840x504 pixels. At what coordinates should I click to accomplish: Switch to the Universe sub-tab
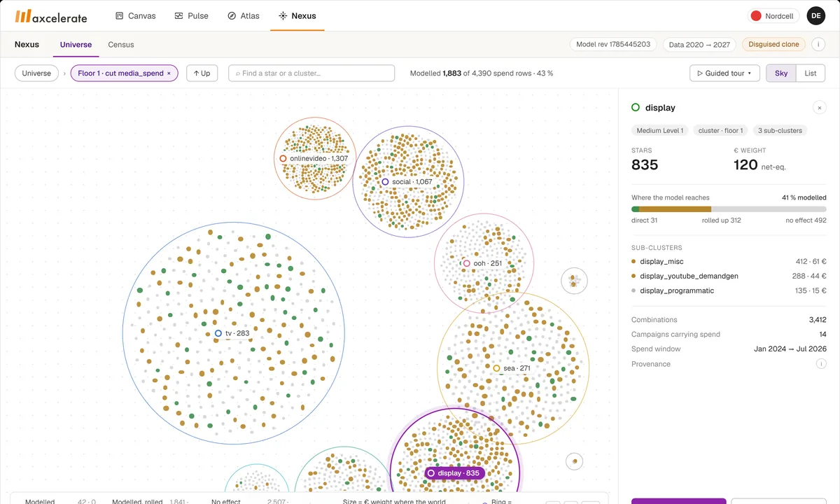pyautogui.click(x=76, y=44)
